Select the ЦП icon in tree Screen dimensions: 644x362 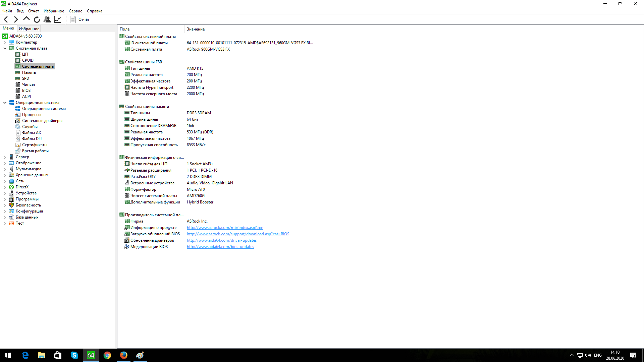click(x=18, y=54)
